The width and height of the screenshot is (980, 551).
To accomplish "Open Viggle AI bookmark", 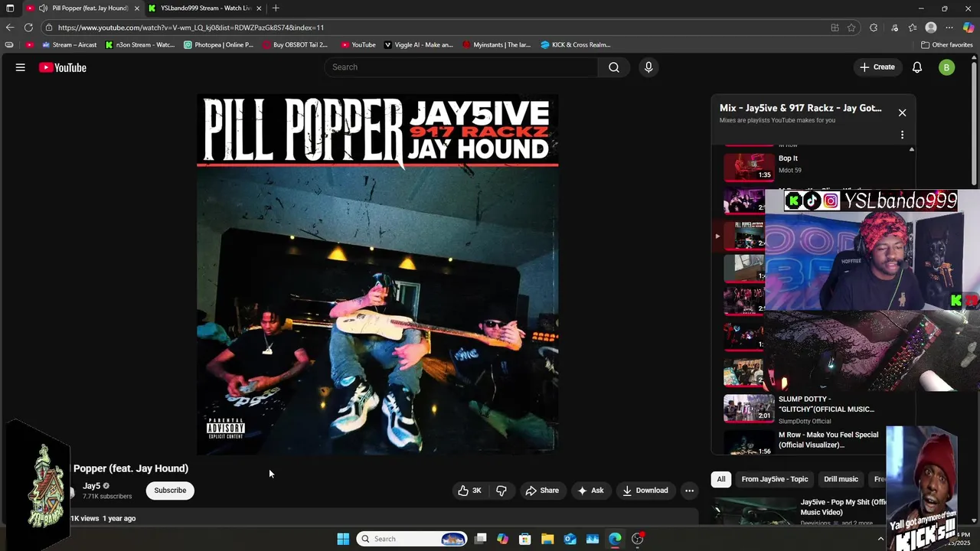I will (418, 44).
